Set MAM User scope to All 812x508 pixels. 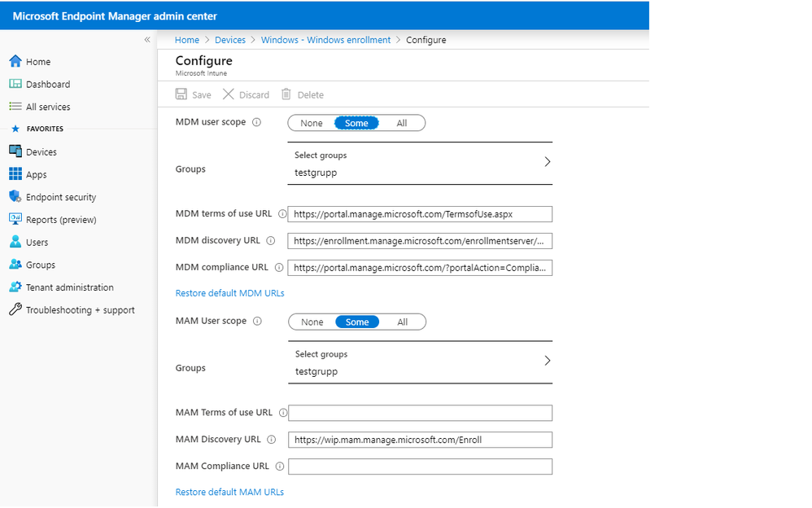click(403, 322)
